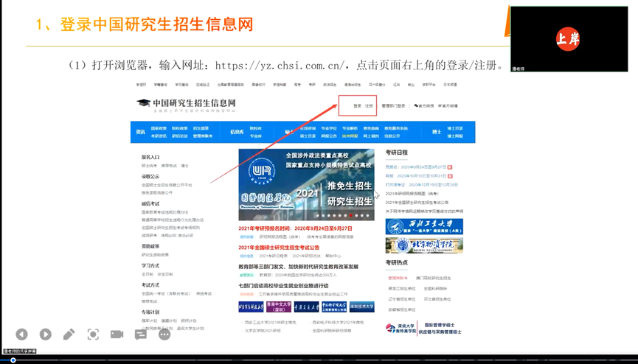Click the 登录 login link

point(357,106)
